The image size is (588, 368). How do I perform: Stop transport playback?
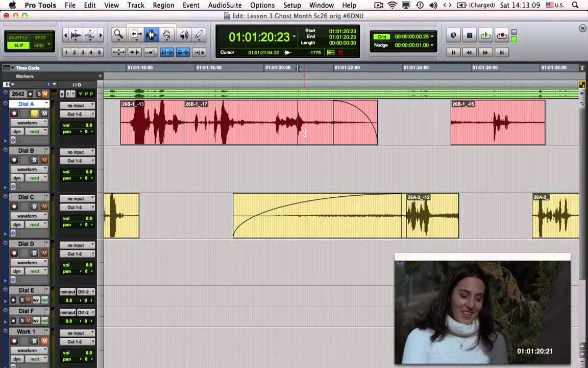coord(470,36)
